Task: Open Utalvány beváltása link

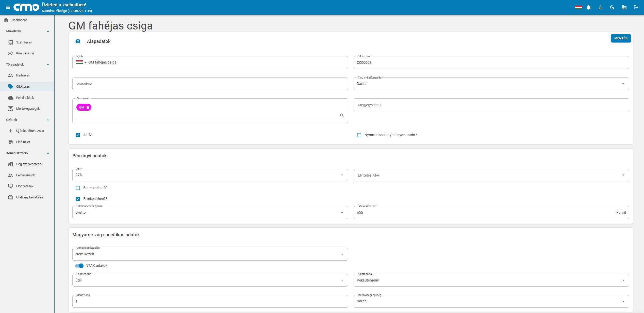Action: 27,197
